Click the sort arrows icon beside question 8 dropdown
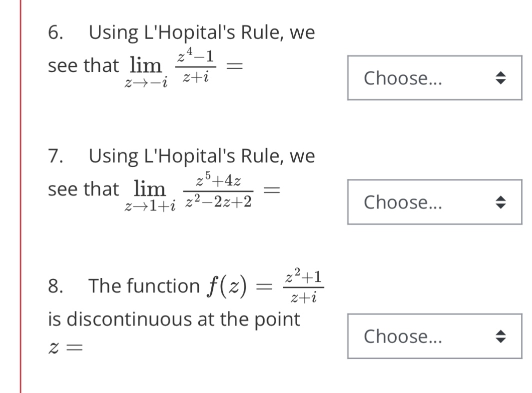532x393 pixels. click(501, 336)
